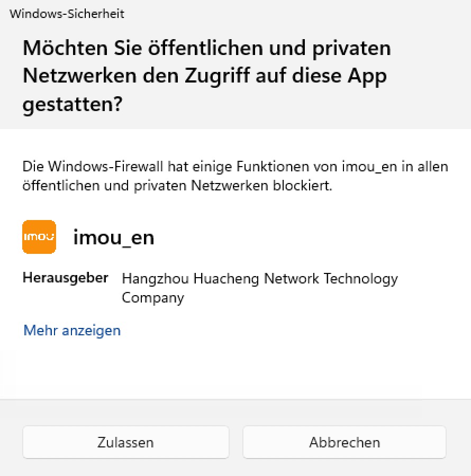
Task: Click the bold imou_en app name
Action: tap(114, 237)
